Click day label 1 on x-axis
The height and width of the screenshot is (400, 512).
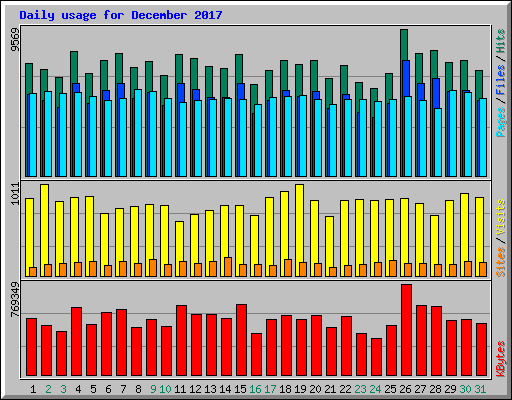[33, 389]
